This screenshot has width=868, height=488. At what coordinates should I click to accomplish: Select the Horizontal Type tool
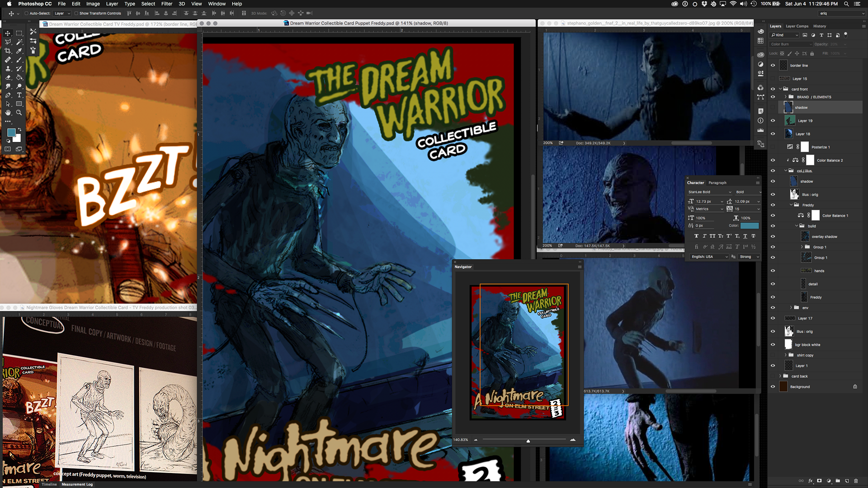[x=19, y=95]
